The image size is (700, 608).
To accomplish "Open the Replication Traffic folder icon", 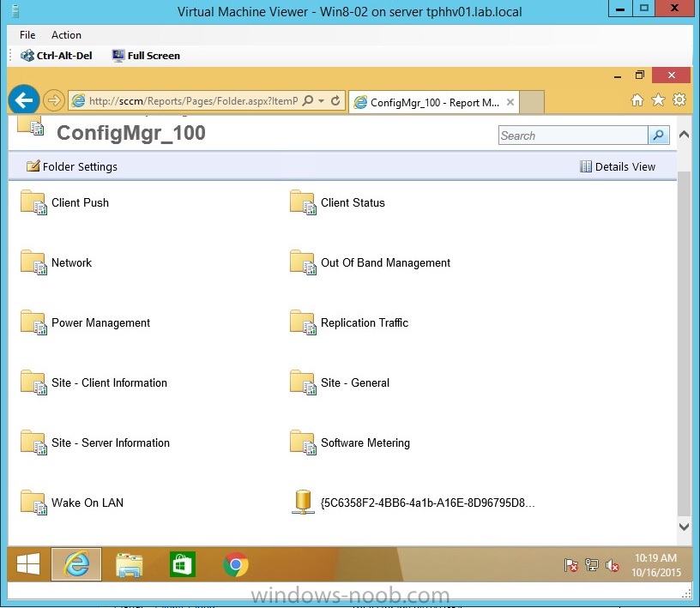I will [303, 322].
